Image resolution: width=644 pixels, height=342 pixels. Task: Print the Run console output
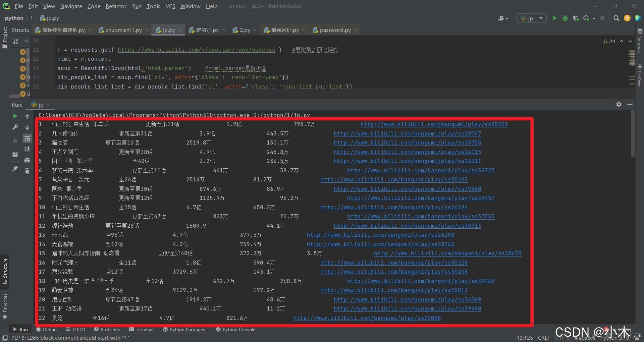[x=27, y=160]
